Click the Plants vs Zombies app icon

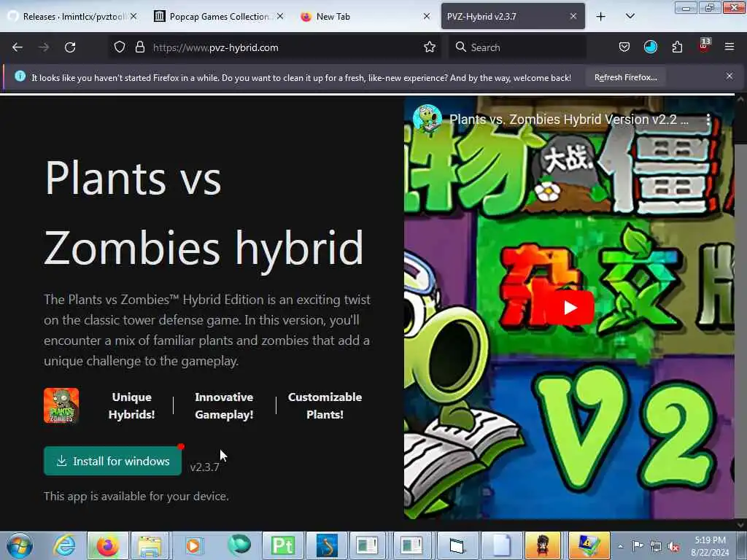[x=61, y=405]
